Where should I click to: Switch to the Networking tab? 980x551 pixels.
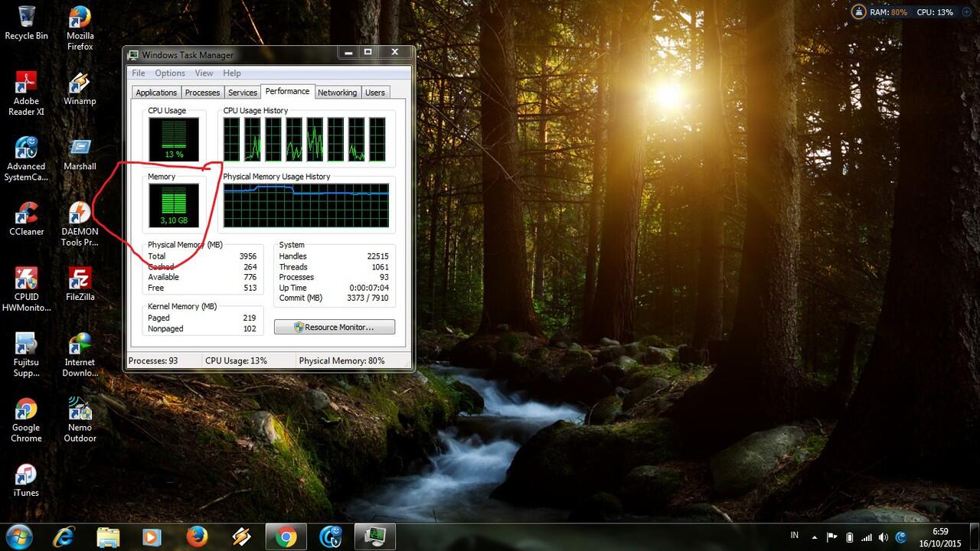[338, 93]
